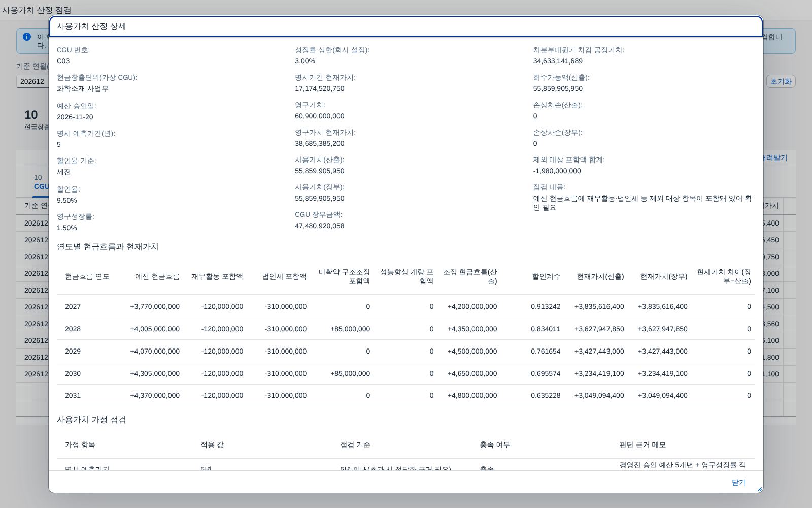
Task: Select the 2029 cash flow row
Action: pyautogui.click(x=406, y=351)
